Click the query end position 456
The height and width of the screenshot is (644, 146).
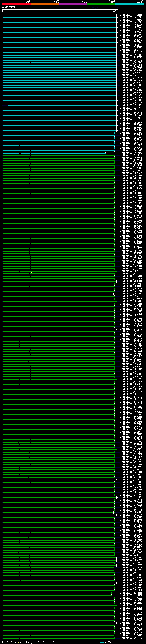point(115,11)
